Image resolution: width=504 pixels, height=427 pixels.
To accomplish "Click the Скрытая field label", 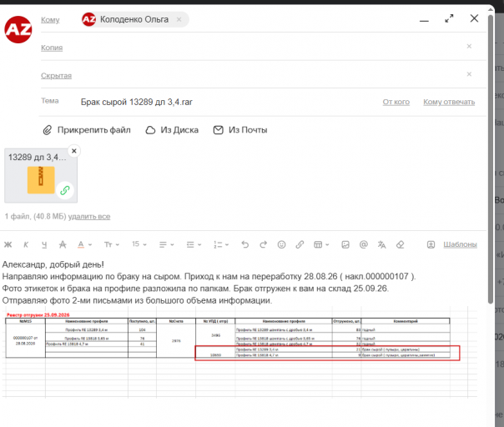I will 56,76.
